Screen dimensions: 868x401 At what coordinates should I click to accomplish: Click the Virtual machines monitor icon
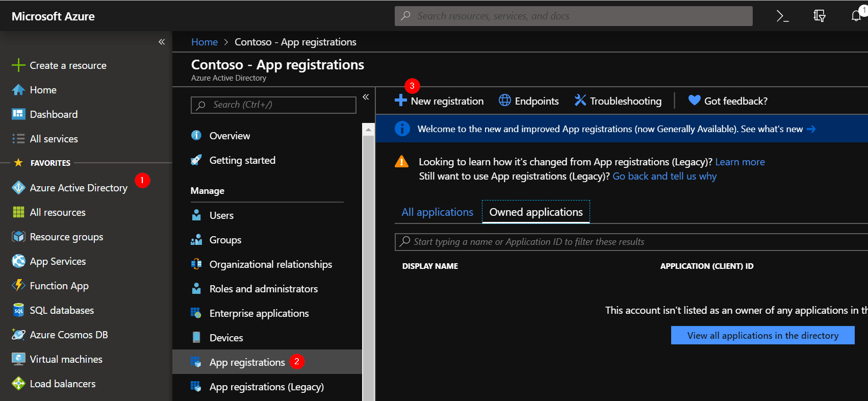tap(18, 359)
